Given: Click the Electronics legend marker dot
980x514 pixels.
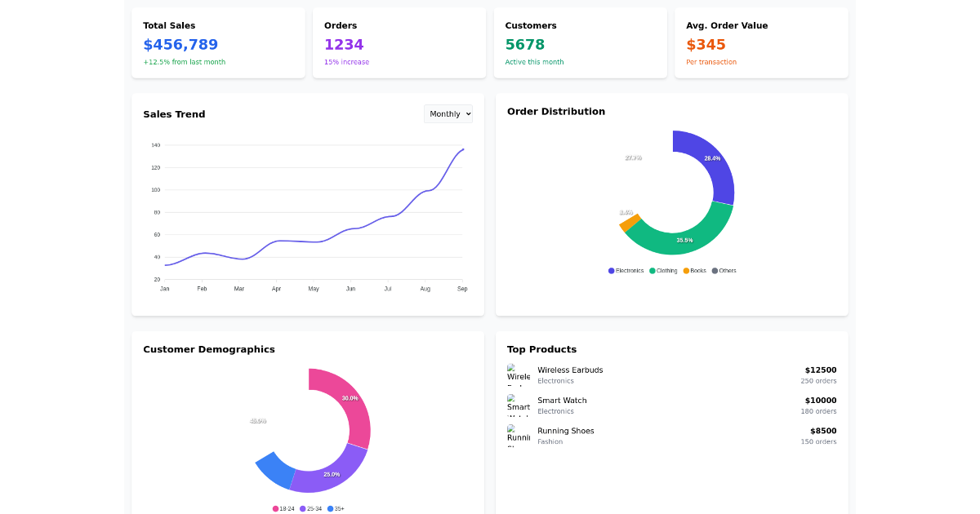Looking at the screenshot, I should [x=611, y=270].
